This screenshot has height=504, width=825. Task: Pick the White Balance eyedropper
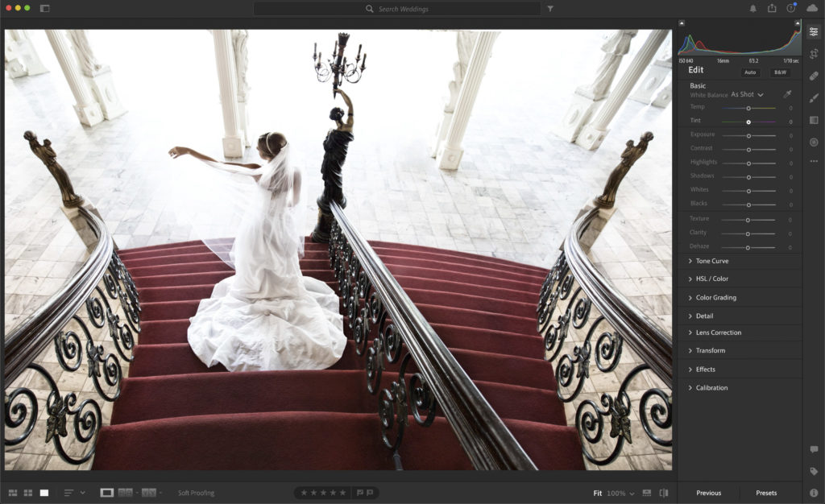pos(787,94)
